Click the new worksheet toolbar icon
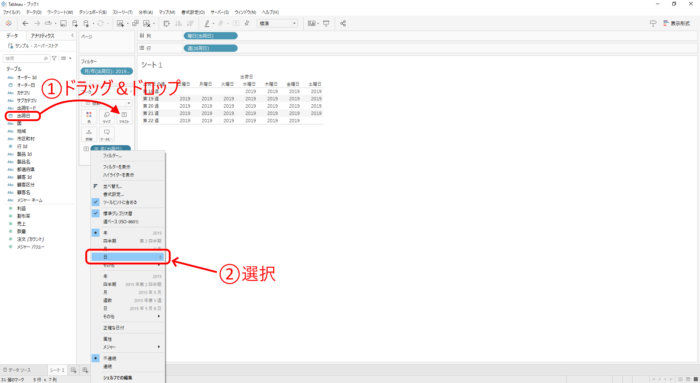The height and width of the screenshot is (383, 700). point(121,23)
